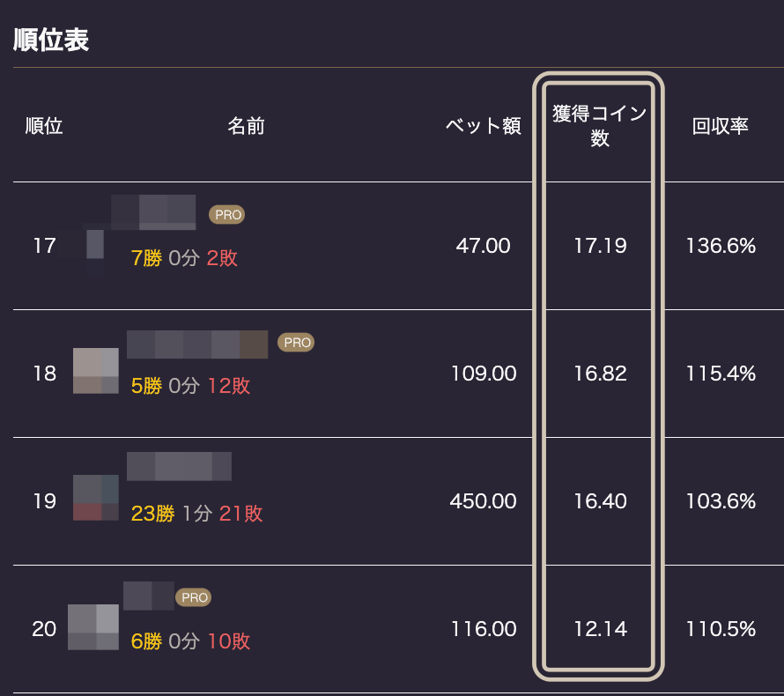Open rank 19 player's avatar thumbnail
Image resolution: width=784 pixels, height=696 pixels.
[96, 498]
